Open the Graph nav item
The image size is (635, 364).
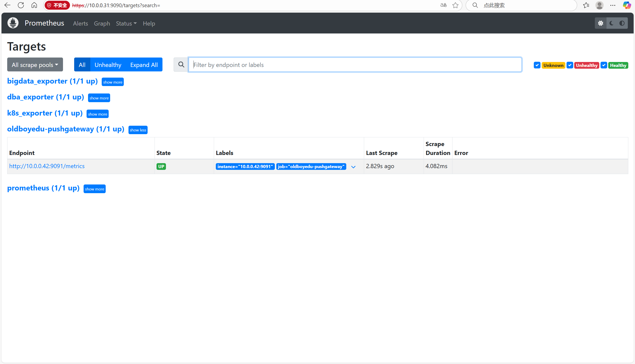[102, 24]
